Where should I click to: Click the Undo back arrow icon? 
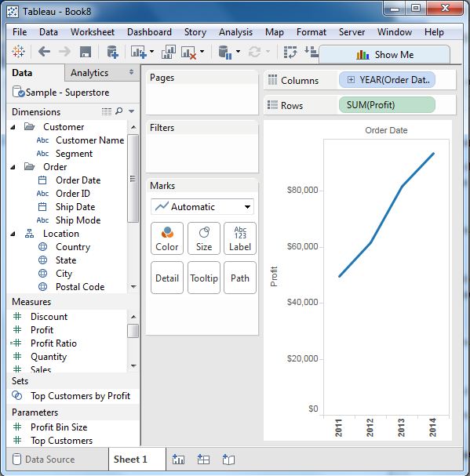(x=44, y=52)
